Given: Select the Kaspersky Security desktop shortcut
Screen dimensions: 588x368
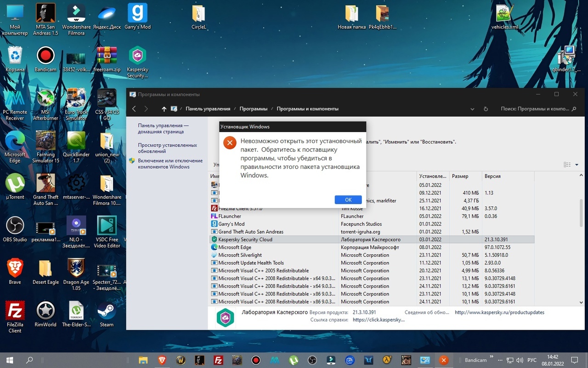Looking at the screenshot, I should [137, 62].
